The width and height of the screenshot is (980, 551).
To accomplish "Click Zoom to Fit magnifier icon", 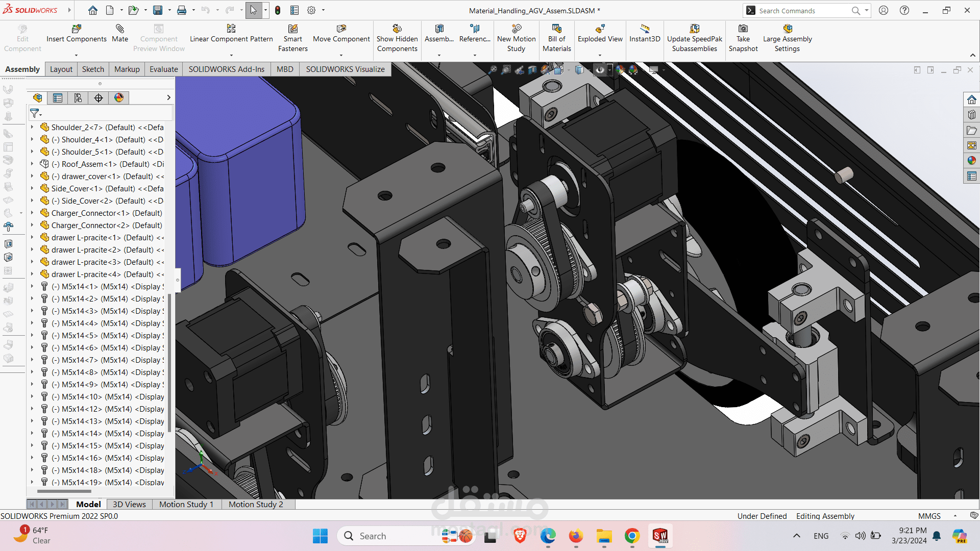I will (x=493, y=70).
